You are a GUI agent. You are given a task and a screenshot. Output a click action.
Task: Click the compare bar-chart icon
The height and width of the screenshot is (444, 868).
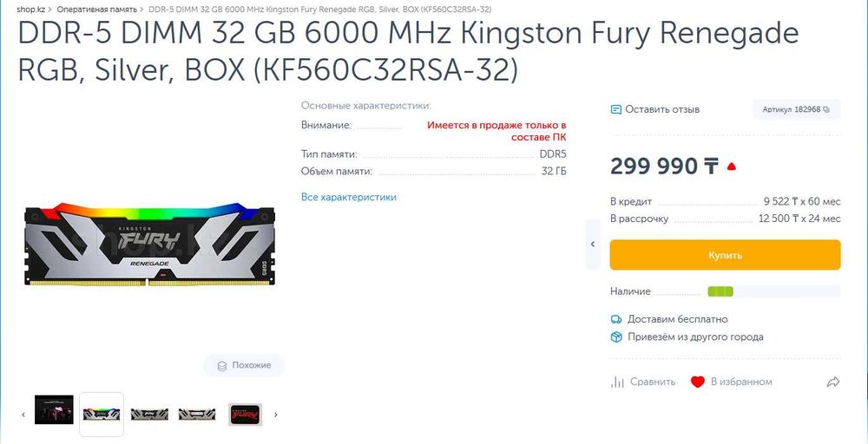coord(617,382)
